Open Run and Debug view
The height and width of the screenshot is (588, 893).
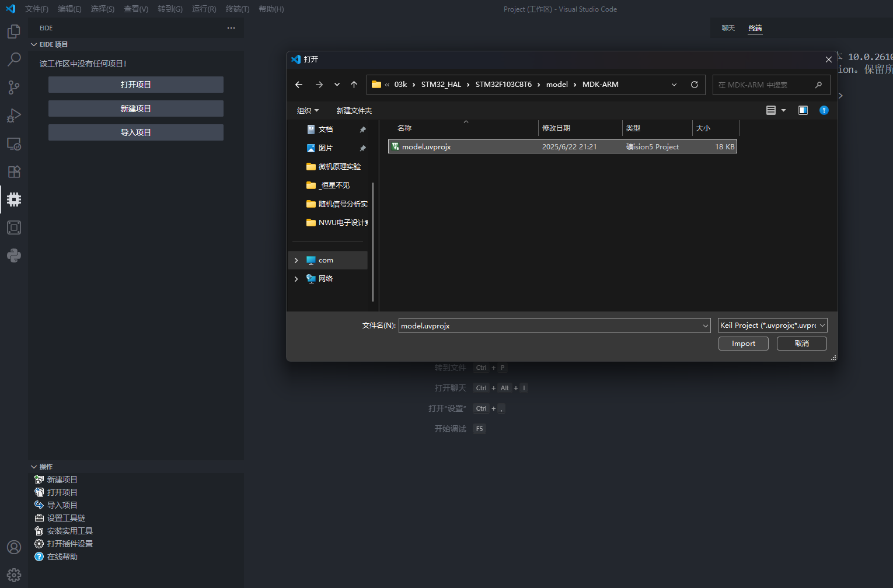(14, 116)
